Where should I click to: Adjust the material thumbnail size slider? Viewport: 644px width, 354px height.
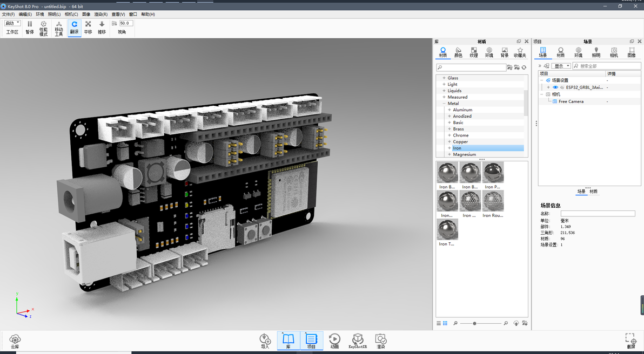tap(474, 323)
